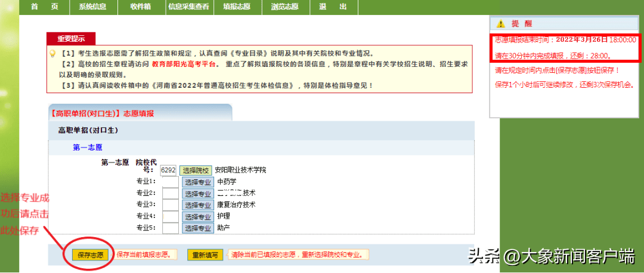Viewport: 644px width, 273px height.
Task: Click the 重要提示 red header label
Action: (x=71, y=39)
